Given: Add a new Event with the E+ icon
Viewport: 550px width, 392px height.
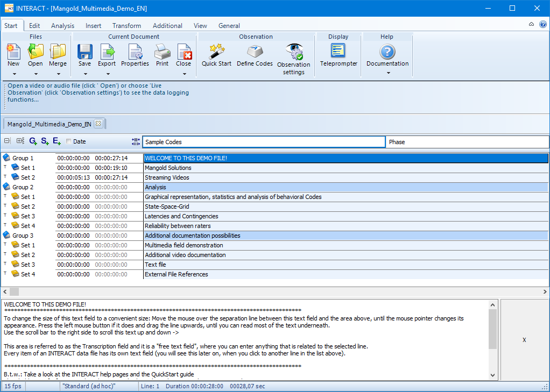Looking at the screenshot, I should pyautogui.click(x=56, y=140).
